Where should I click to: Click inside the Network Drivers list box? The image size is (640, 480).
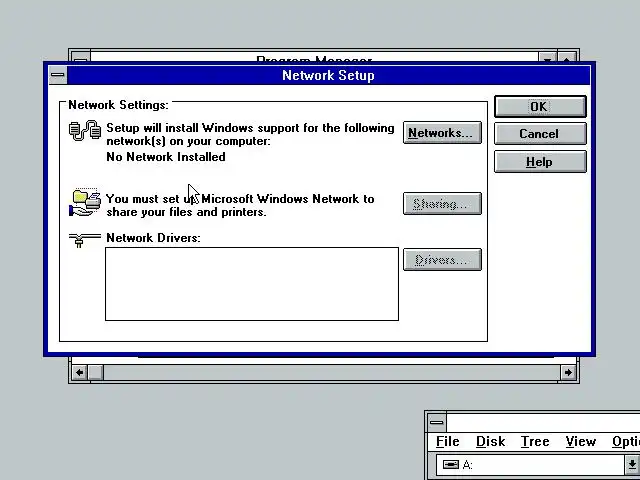(x=252, y=284)
